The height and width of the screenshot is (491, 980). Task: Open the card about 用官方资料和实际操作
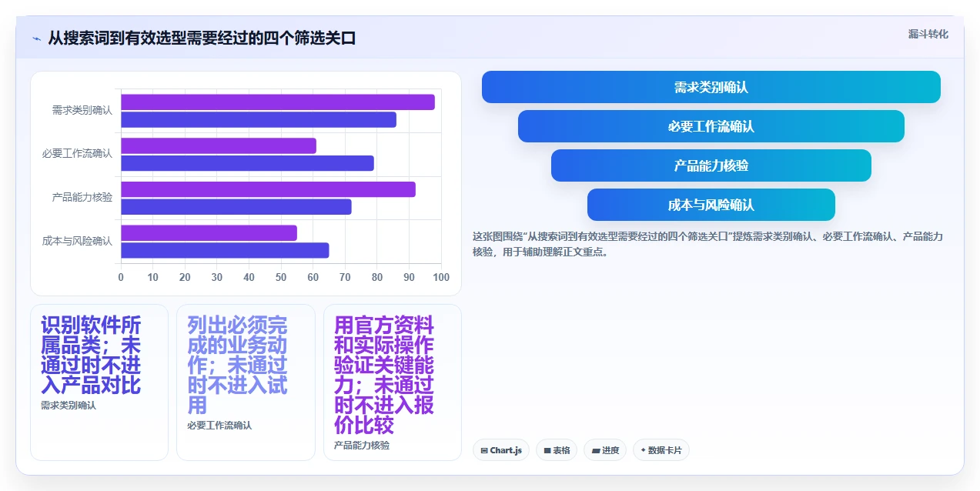click(393, 382)
